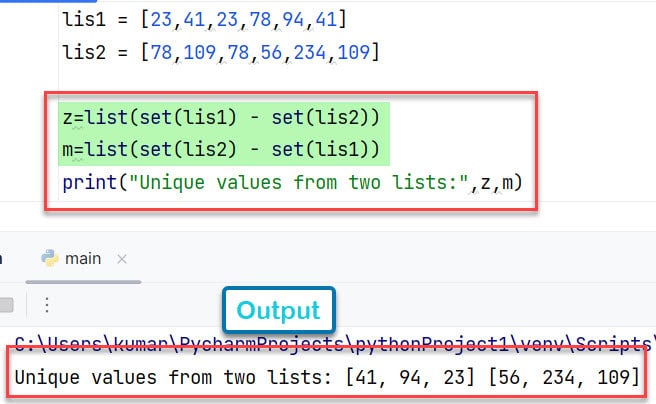Click the console output line with unique values

click(x=327, y=377)
